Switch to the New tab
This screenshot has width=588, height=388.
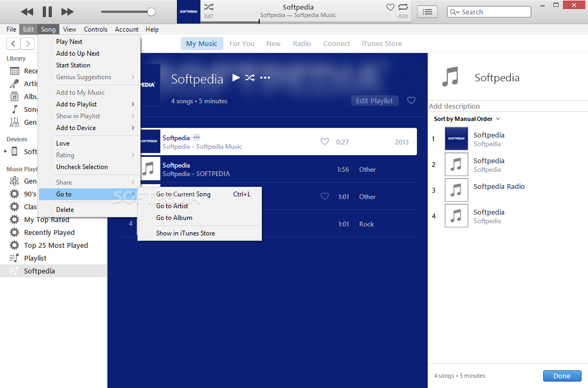coord(273,43)
